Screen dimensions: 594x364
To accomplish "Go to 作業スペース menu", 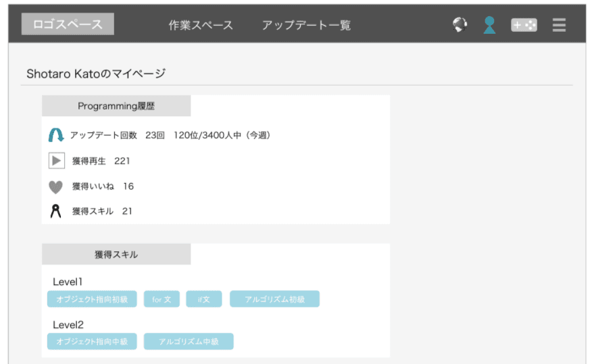I will click(x=201, y=25).
